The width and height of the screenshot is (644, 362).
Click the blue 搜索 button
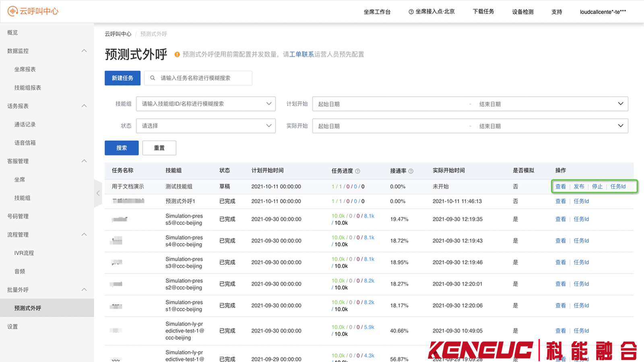[122, 148]
